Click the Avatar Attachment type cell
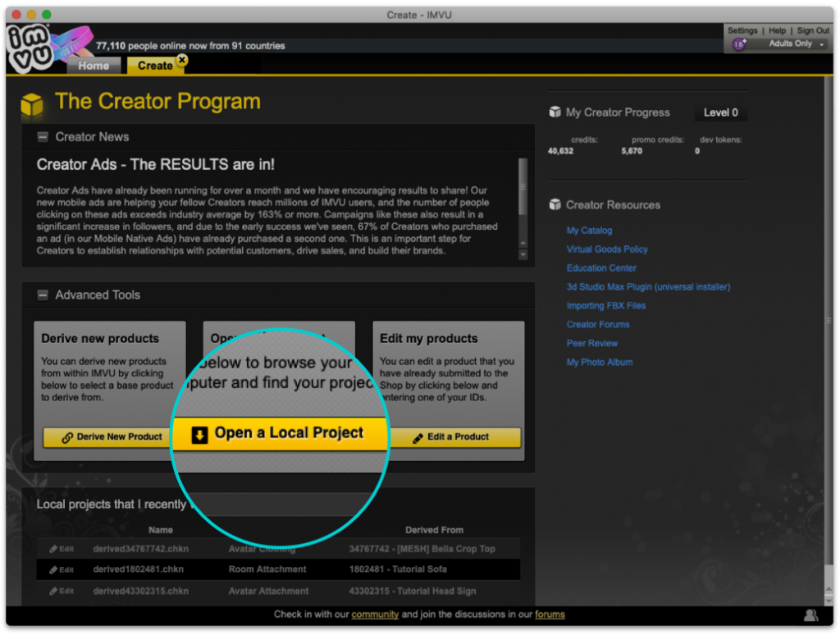 coord(268,591)
